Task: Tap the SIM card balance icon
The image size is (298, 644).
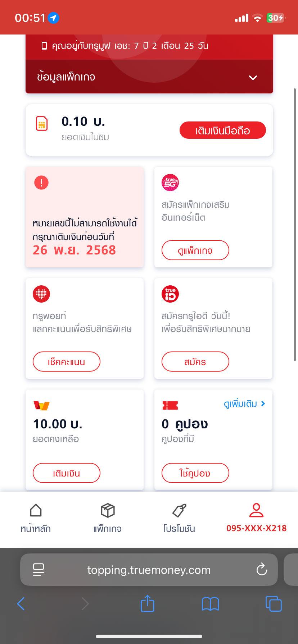Action: 42,124
